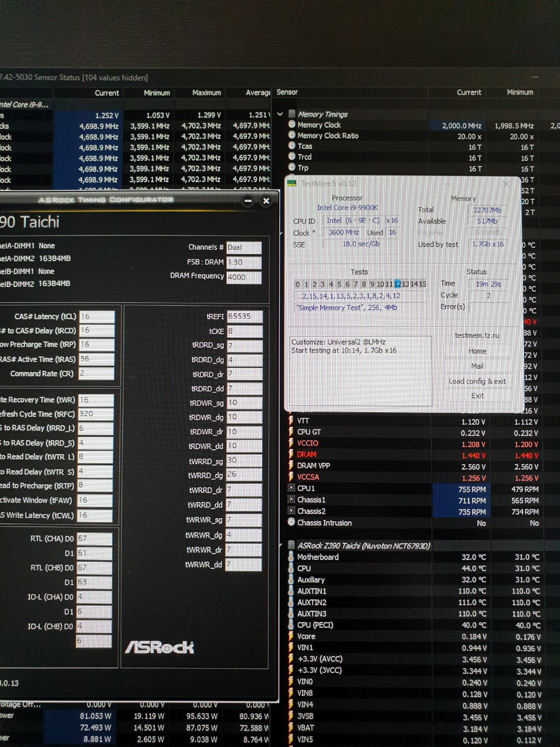The image size is (560, 747).
Task: Click the left panel Minimum column header
Action: click(x=156, y=93)
